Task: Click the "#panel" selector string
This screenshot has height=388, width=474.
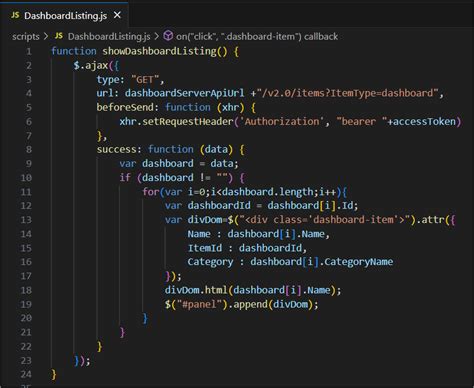Action: coord(199,304)
